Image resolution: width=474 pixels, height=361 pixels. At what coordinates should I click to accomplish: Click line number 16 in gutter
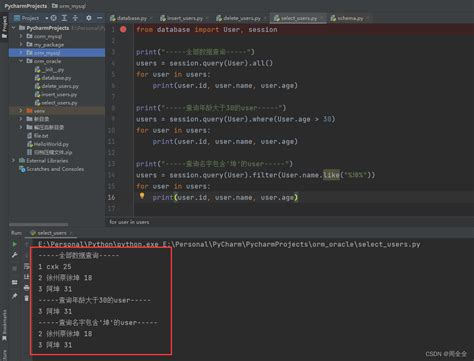coord(111,197)
